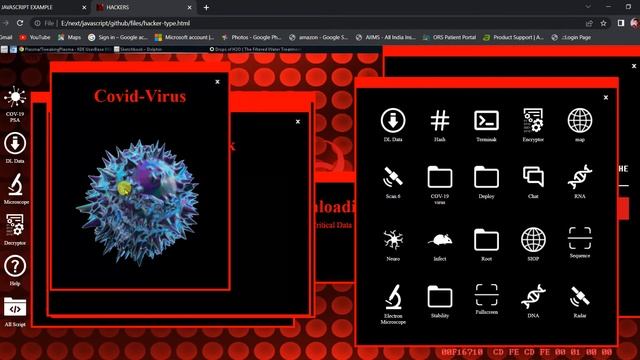Open the Encryptor icon
The width and height of the screenshot is (640, 360).
533,124
